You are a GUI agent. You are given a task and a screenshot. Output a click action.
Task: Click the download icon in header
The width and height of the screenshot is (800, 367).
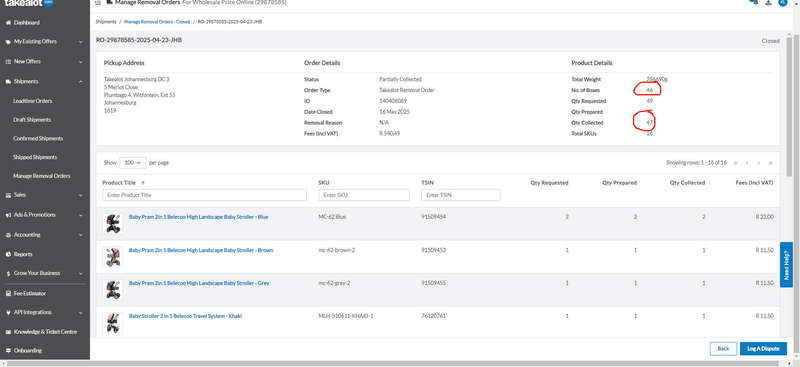pos(768,3)
